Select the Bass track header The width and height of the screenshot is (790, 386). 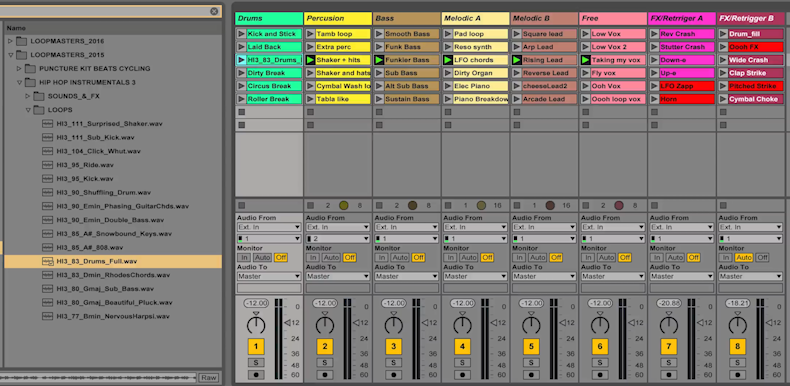[x=407, y=19]
